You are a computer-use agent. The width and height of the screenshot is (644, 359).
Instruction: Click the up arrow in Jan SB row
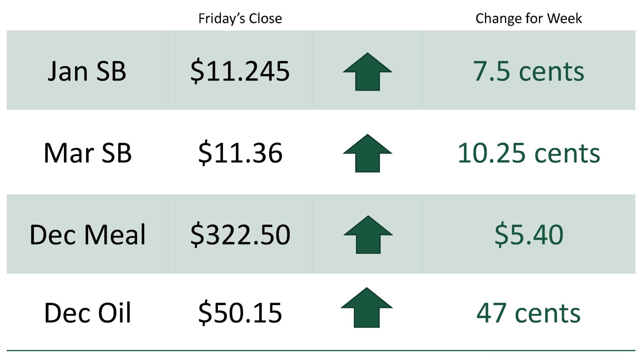[367, 72]
